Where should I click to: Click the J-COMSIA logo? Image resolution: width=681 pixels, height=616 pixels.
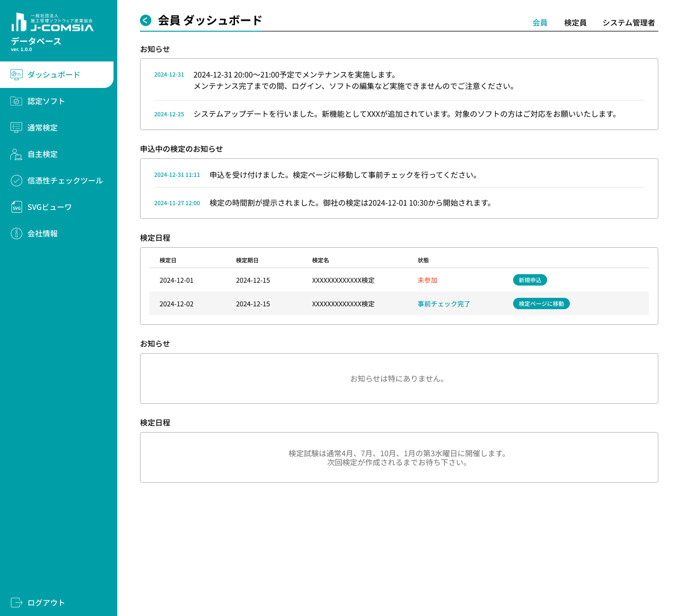[52, 23]
